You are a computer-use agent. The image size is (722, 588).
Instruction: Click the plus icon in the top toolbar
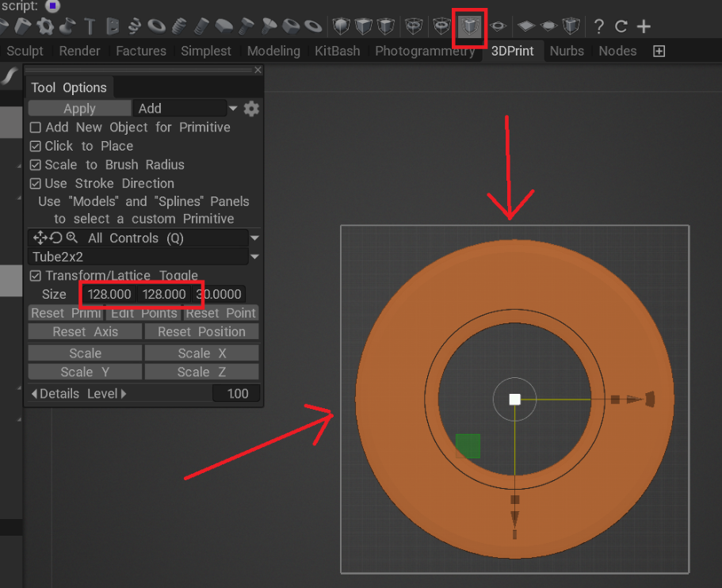pos(644,27)
